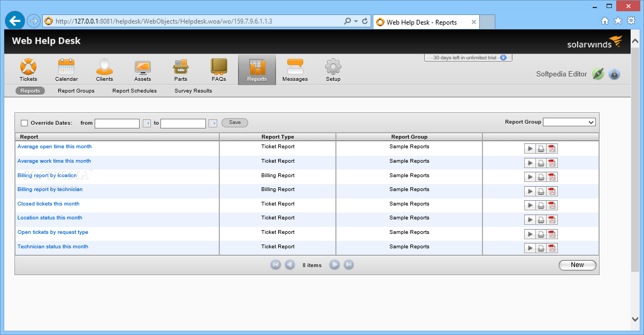Open the address bar search dropdown arrow
Image resolution: width=644 pixels, height=335 pixels.
(x=356, y=21)
